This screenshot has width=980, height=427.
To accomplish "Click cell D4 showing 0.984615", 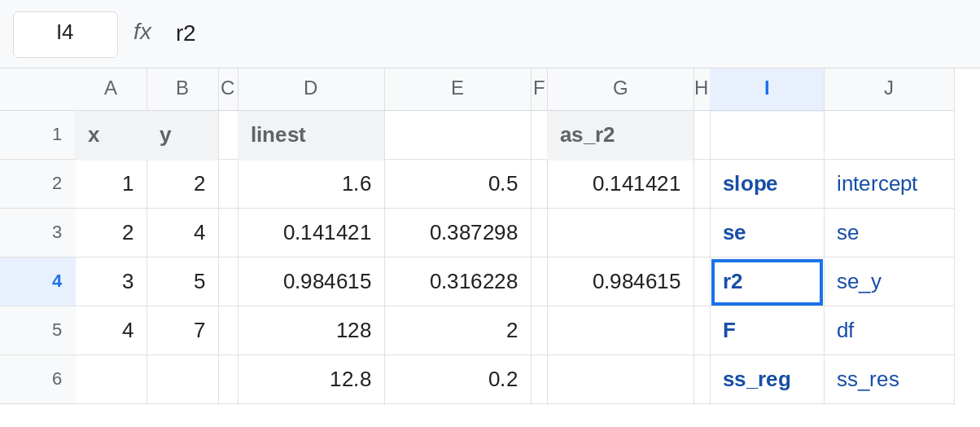I will pyautogui.click(x=311, y=281).
